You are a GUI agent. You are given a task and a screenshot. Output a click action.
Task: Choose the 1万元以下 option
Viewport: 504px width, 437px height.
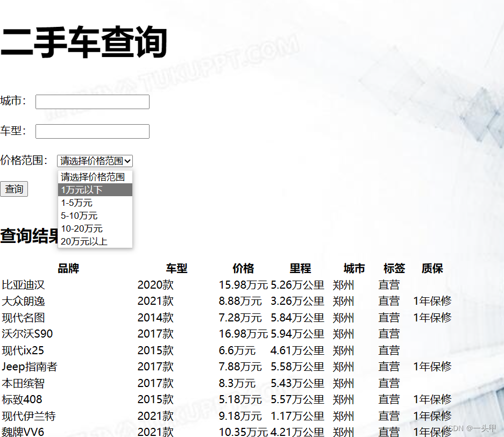tap(95, 190)
